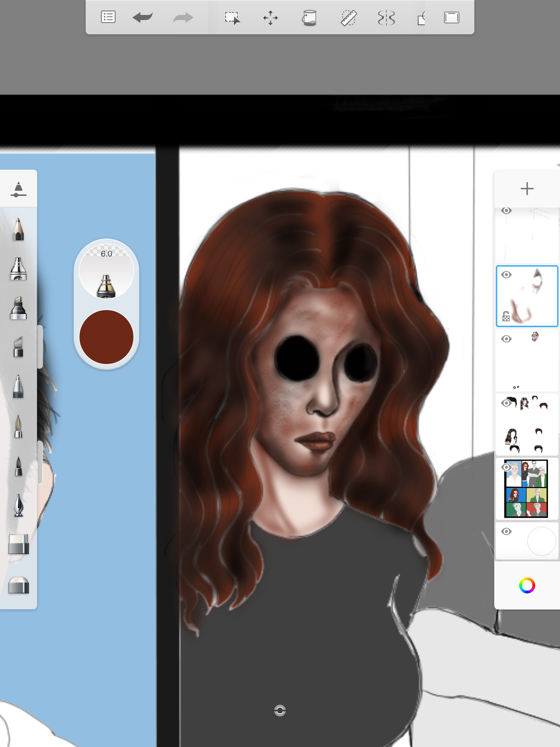Image resolution: width=560 pixels, height=747 pixels.
Task: Open the dark red color puck
Action: tap(106, 337)
